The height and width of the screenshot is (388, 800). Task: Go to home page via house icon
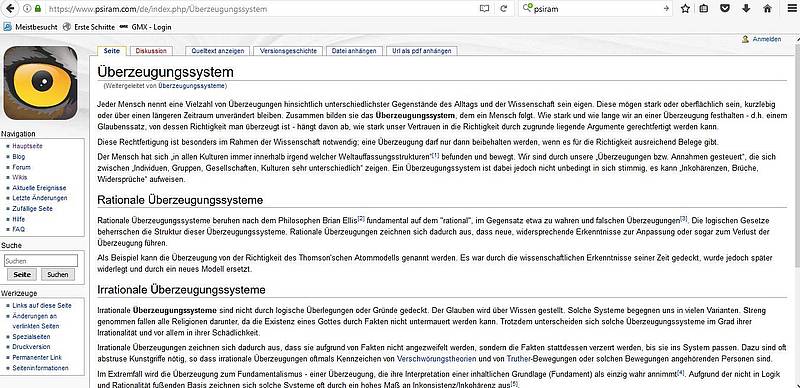(767, 8)
